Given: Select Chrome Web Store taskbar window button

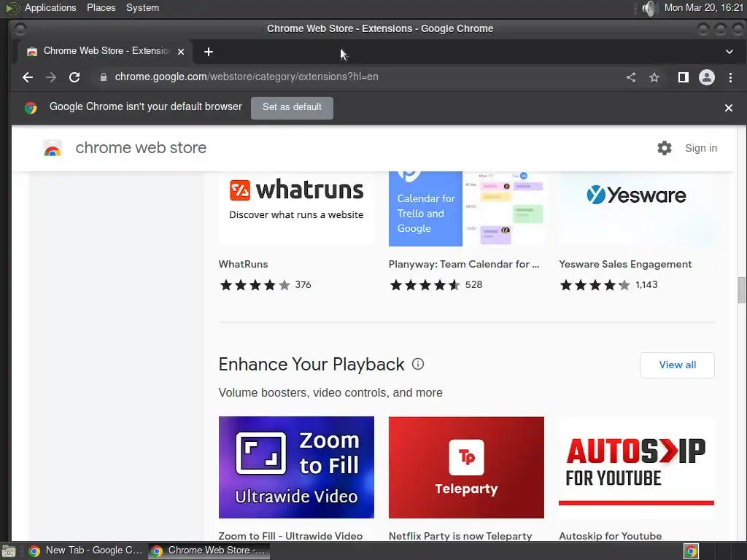Looking at the screenshot, I should coord(209,551).
